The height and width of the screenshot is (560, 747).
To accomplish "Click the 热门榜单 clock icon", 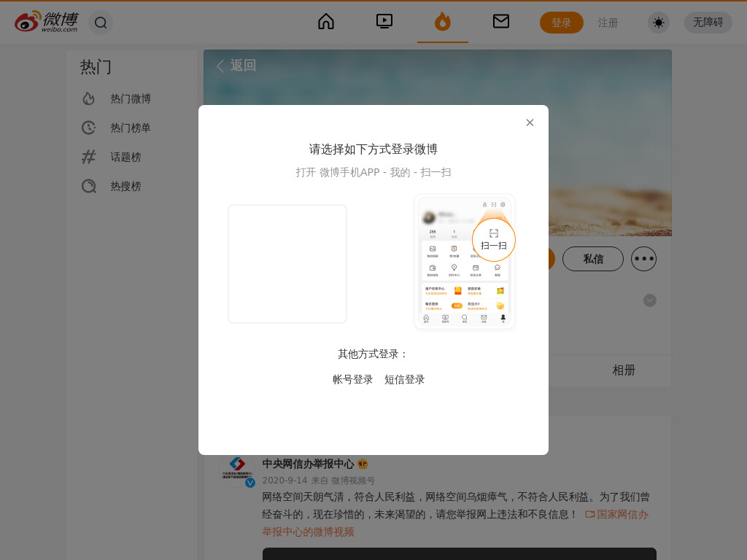I will [x=88, y=128].
